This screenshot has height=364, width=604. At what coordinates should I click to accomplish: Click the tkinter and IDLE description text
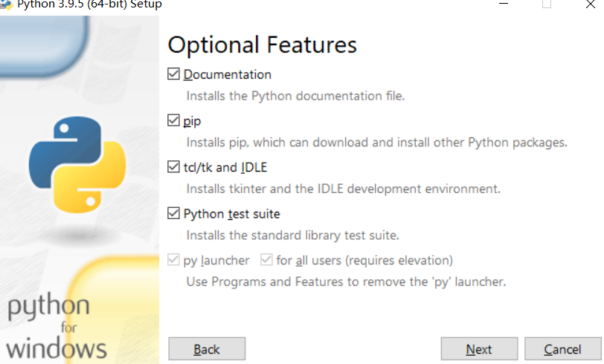[x=343, y=189]
